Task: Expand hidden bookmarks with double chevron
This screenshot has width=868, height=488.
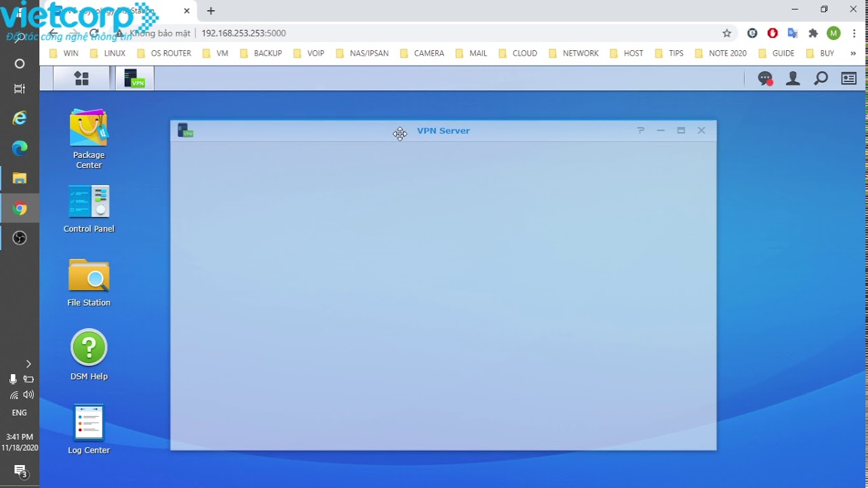Action: [x=853, y=54]
